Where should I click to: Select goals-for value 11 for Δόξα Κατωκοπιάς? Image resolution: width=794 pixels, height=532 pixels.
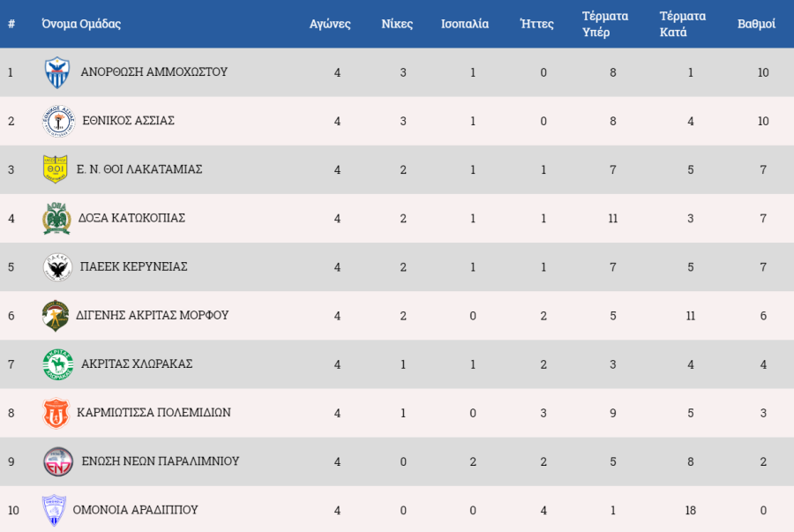click(613, 218)
